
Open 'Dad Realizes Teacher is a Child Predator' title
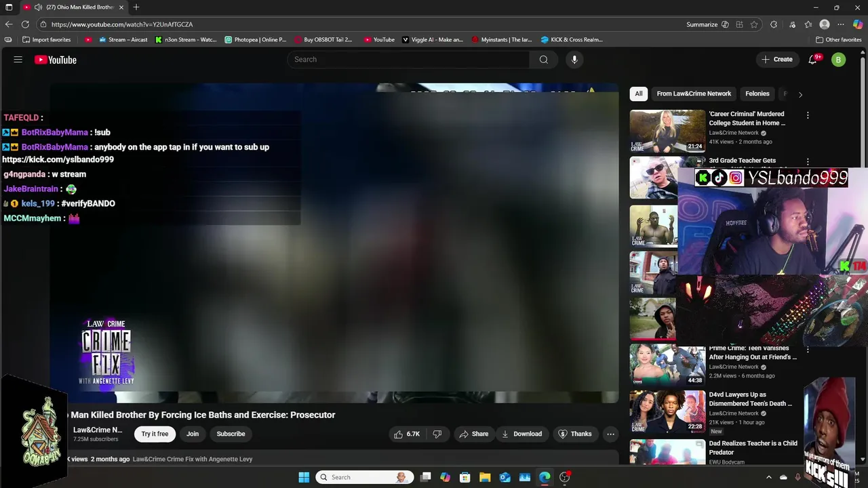coord(753,447)
